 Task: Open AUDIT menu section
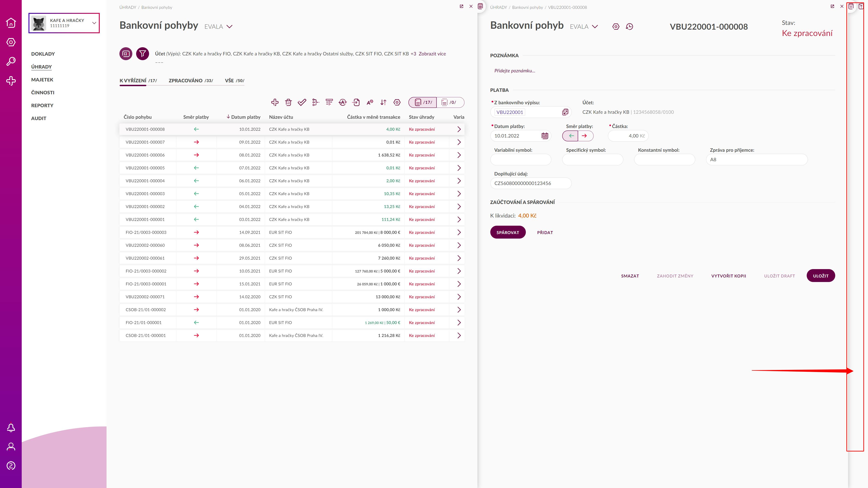click(39, 118)
